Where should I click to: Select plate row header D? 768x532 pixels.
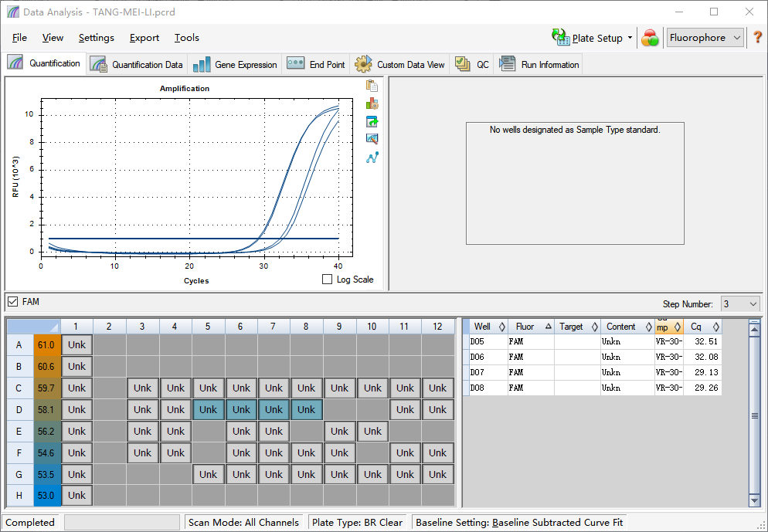click(19, 410)
